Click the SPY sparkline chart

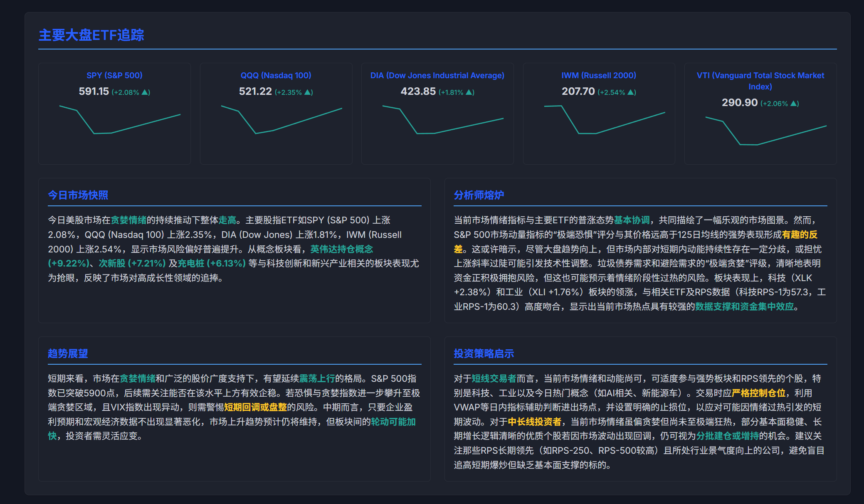pyautogui.click(x=120, y=120)
